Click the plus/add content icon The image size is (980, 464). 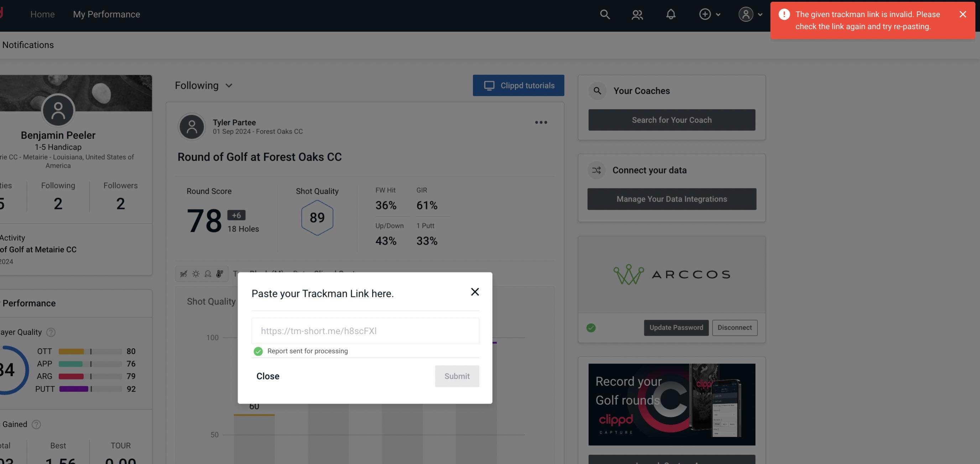705,14
